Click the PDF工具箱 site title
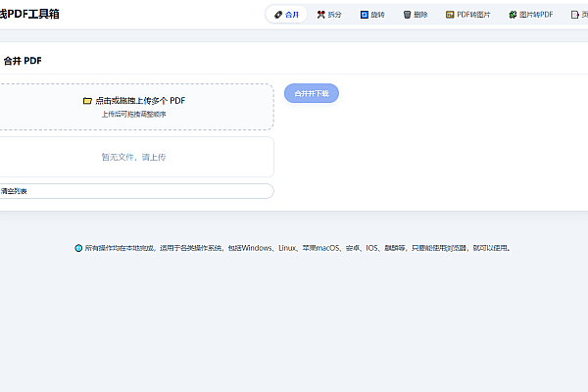 (x=29, y=14)
